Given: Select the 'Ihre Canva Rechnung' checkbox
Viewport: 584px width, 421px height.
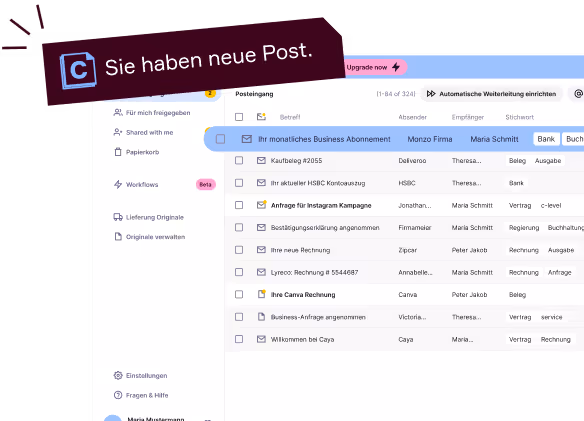Looking at the screenshot, I should click(x=239, y=295).
